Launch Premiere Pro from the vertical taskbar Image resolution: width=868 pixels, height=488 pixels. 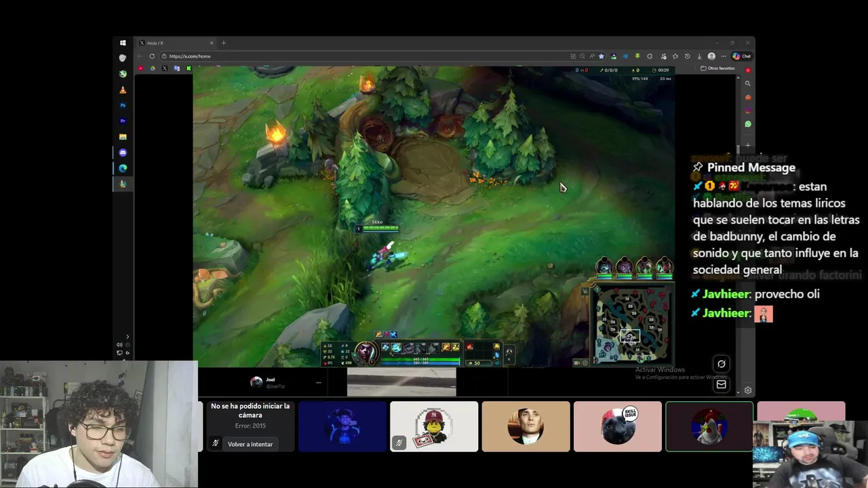pyautogui.click(x=123, y=121)
